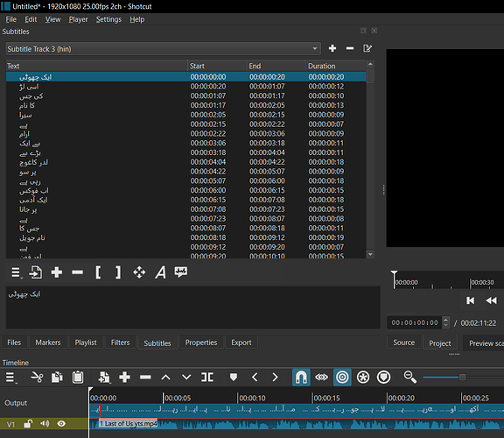Image resolution: width=504 pixels, height=438 pixels.
Task: Click the move subtitles arrows icon
Action: click(139, 272)
